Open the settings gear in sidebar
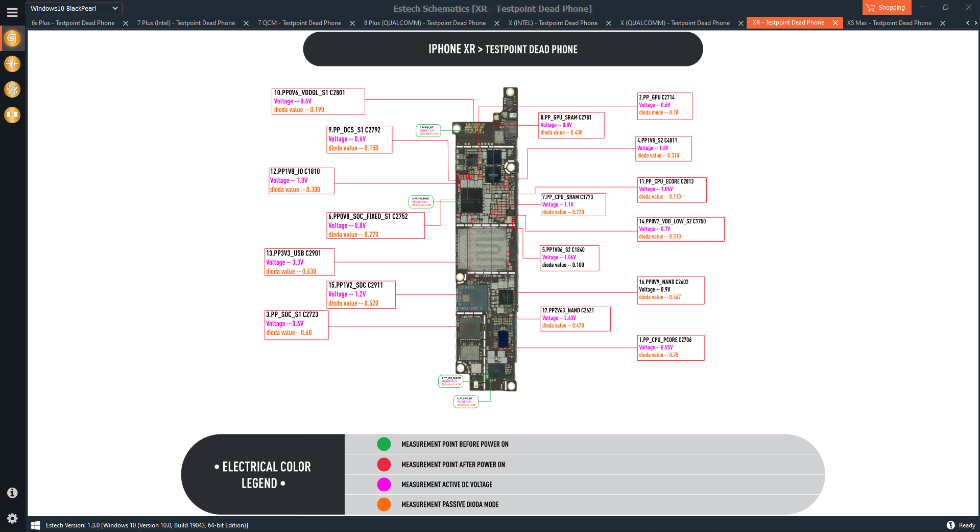 click(12, 518)
